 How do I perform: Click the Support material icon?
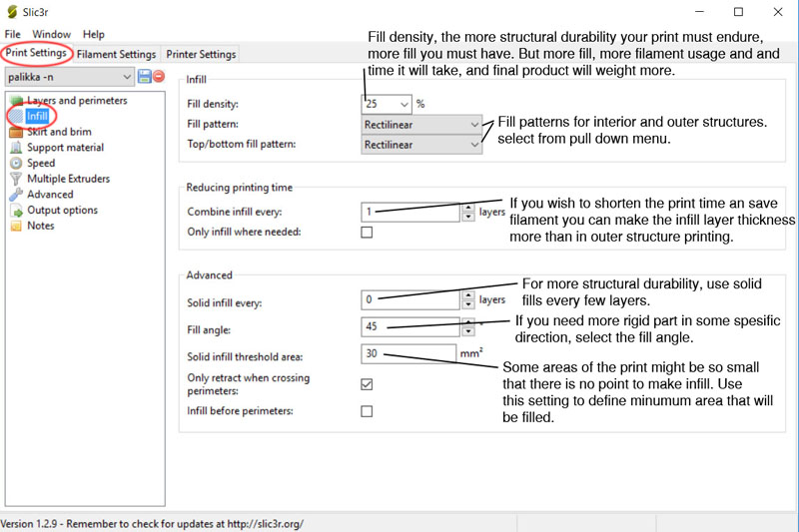16,148
